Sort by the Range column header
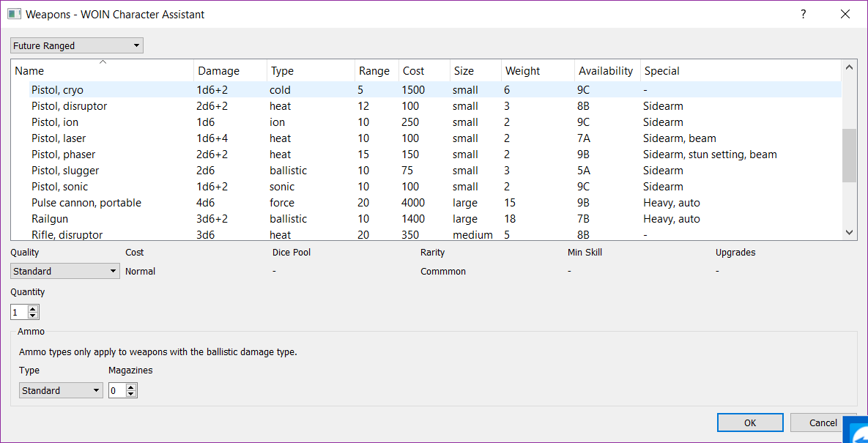This screenshot has height=443, width=868. pos(376,71)
